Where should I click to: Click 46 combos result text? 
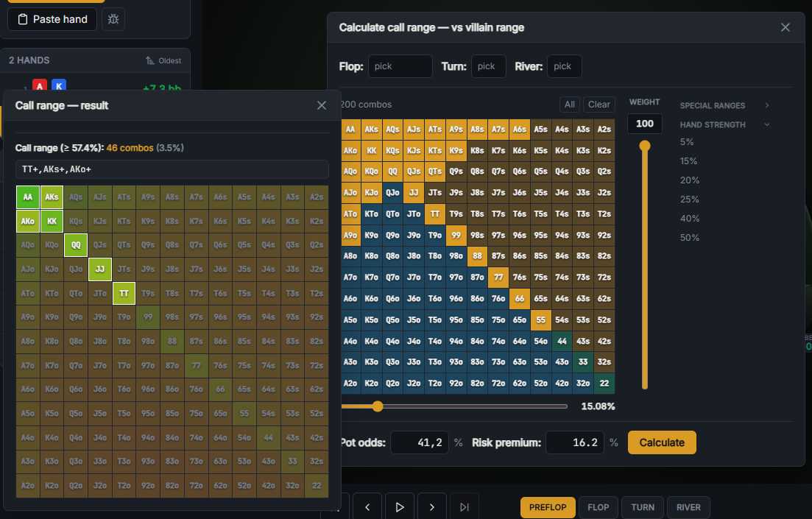(130, 148)
